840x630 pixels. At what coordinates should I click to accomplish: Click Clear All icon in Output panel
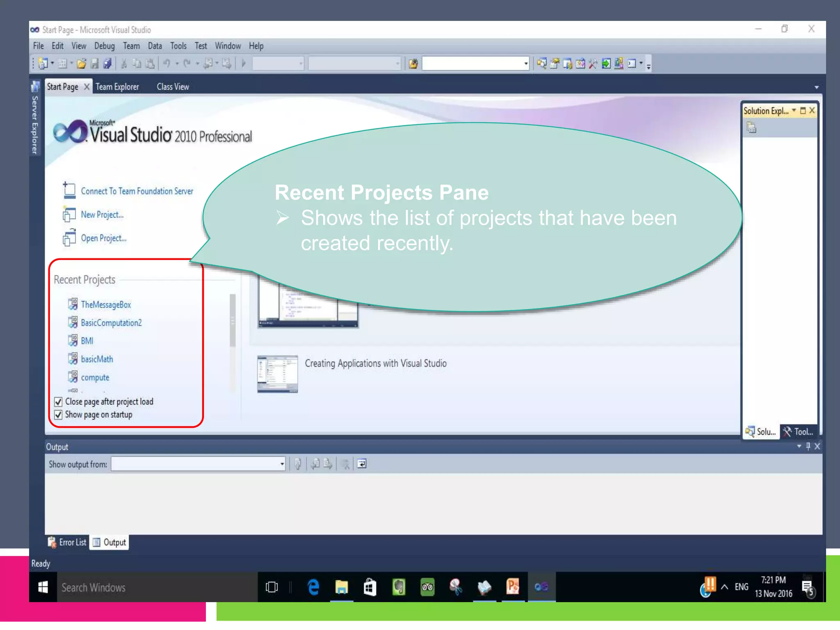pyautogui.click(x=346, y=464)
